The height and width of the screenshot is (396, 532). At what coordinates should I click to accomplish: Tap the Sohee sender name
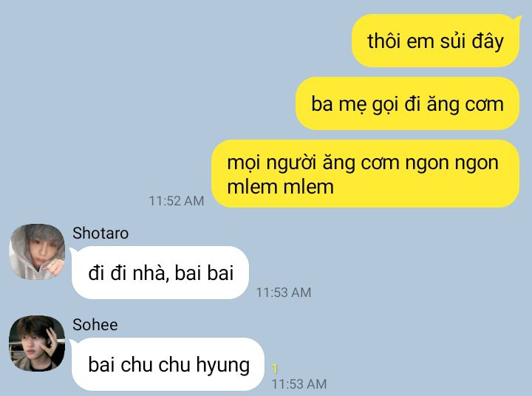[95, 325]
